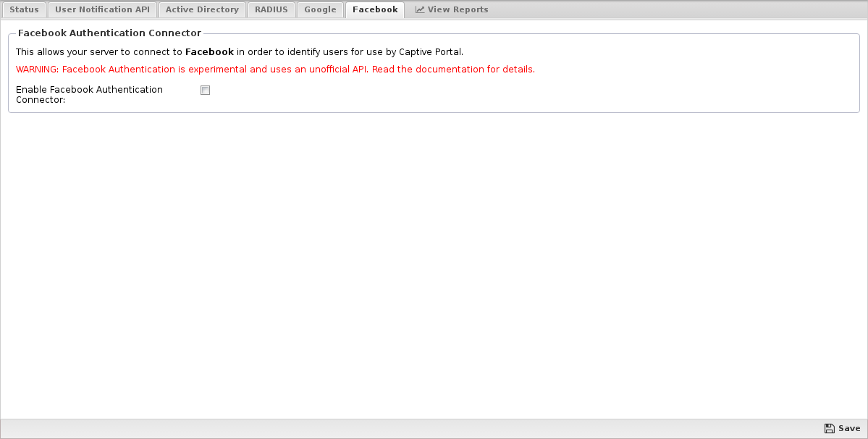Open the Google tab
Viewport: 868px width, 439px height.
(x=320, y=9)
